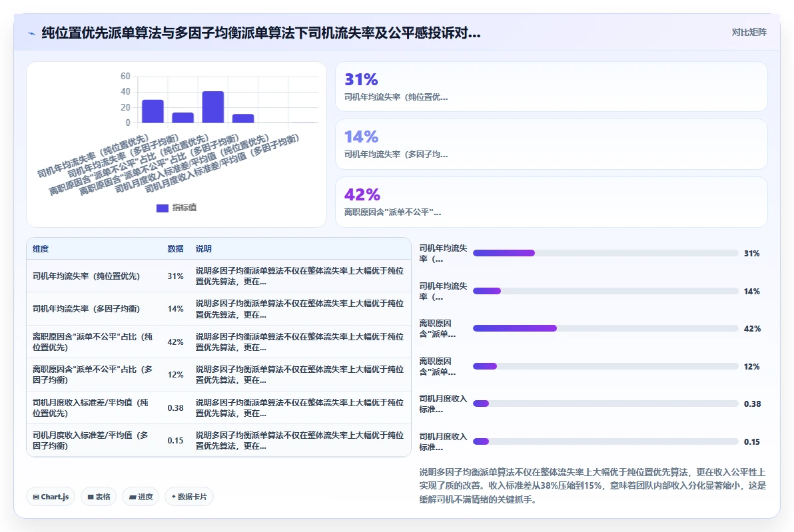Click the 对比矩阵 label in header
This screenshot has width=794, height=532.
(749, 33)
